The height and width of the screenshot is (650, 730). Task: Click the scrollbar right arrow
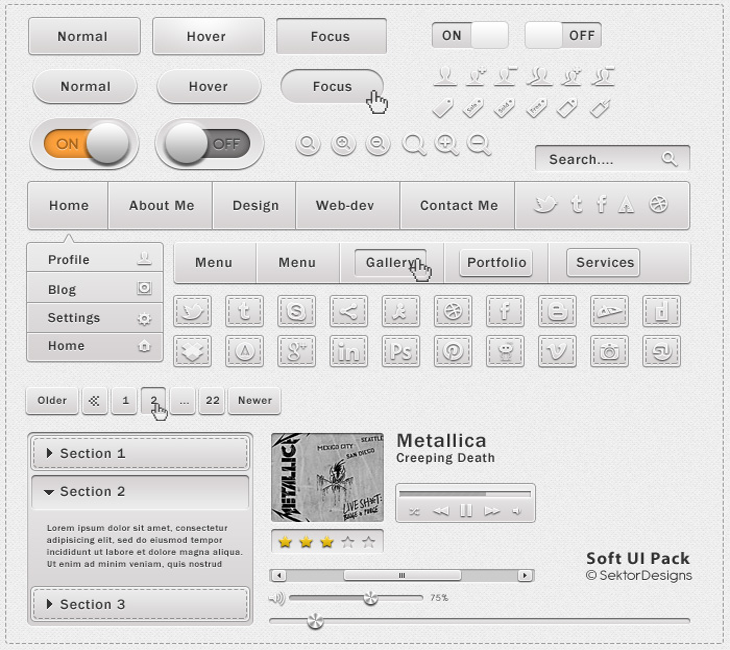(x=525, y=576)
